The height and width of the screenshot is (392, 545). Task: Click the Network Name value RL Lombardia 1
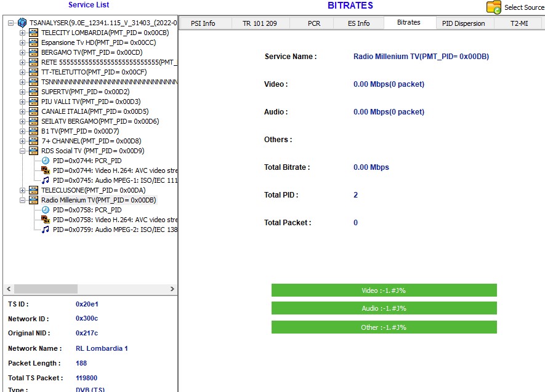(x=102, y=348)
